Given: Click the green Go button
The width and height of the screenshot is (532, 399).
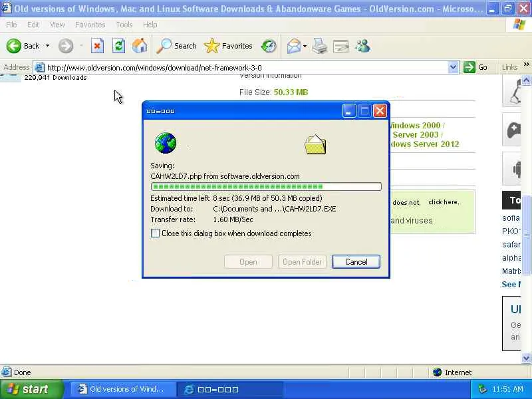Looking at the screenshot, I should tap(475, 67).
